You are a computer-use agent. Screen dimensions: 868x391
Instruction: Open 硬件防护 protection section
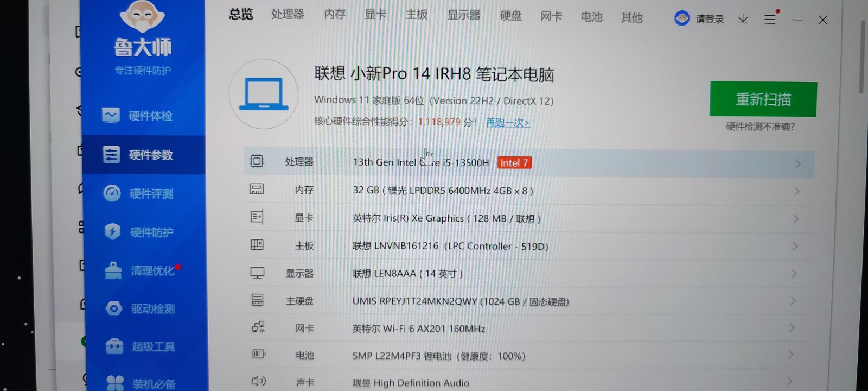[x=139, y=232]
